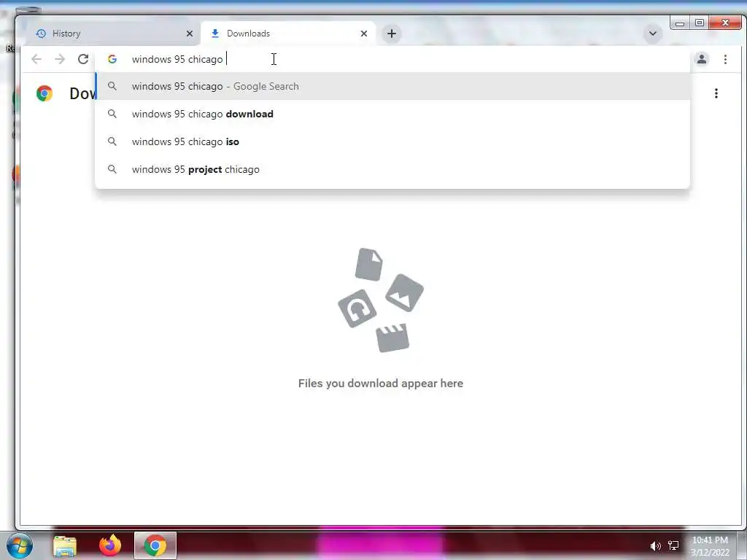Viewport: 747px width, 560px height.
Task: Click the Chrome taskbar button
Action: (155, 545)
